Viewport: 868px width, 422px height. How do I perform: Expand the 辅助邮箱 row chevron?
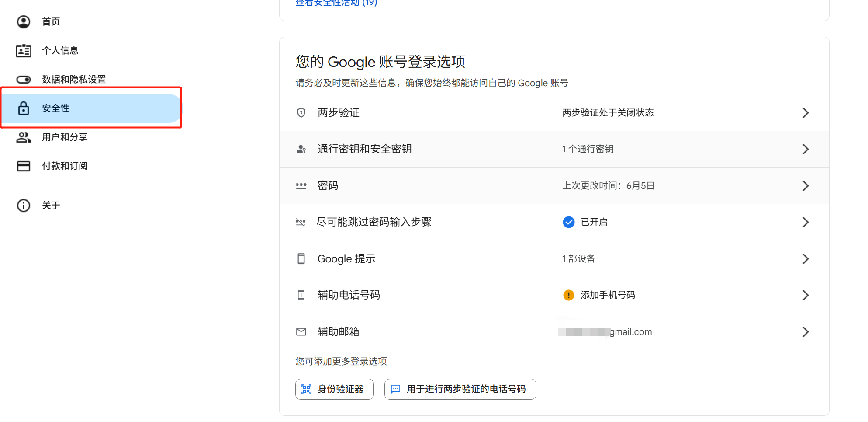(806, 332)
